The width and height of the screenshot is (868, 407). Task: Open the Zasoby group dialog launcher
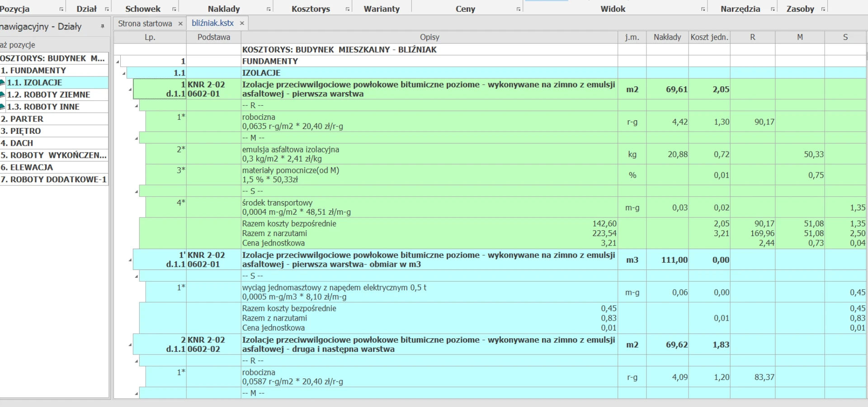click(x=823, y=9)
